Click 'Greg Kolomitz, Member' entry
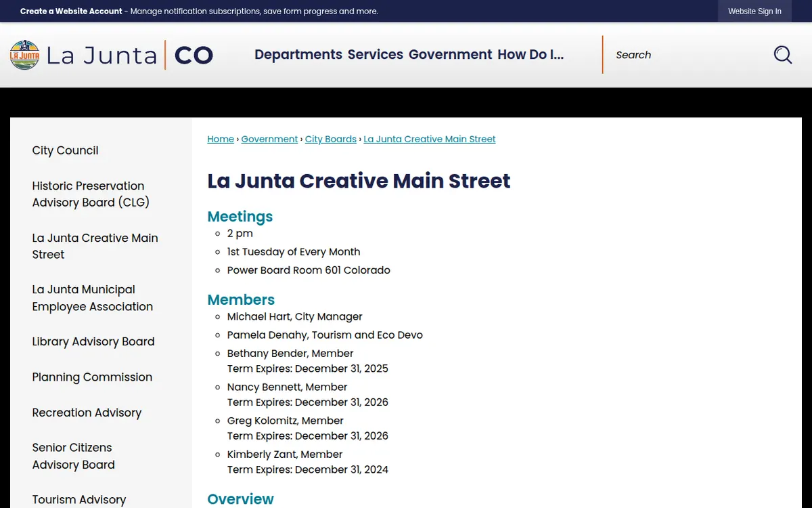812x508 pixels. pyautogui.click(x=286, y=421)
